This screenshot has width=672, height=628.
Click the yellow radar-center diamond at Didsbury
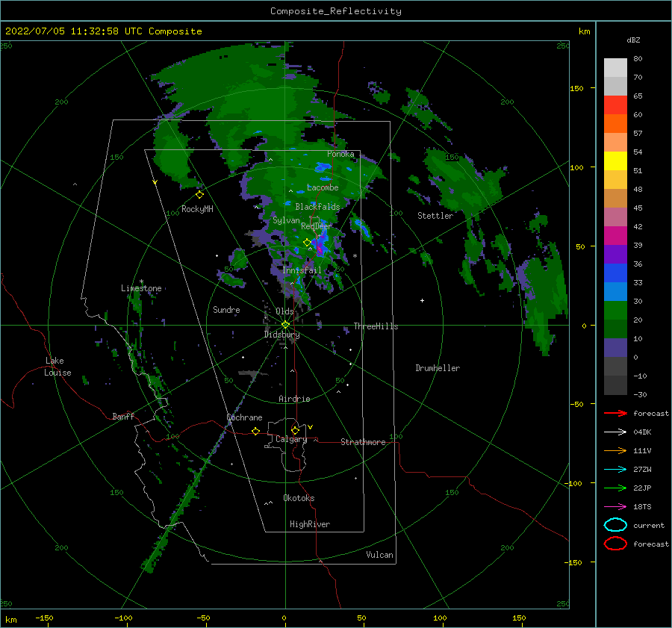tap(285, 325)
